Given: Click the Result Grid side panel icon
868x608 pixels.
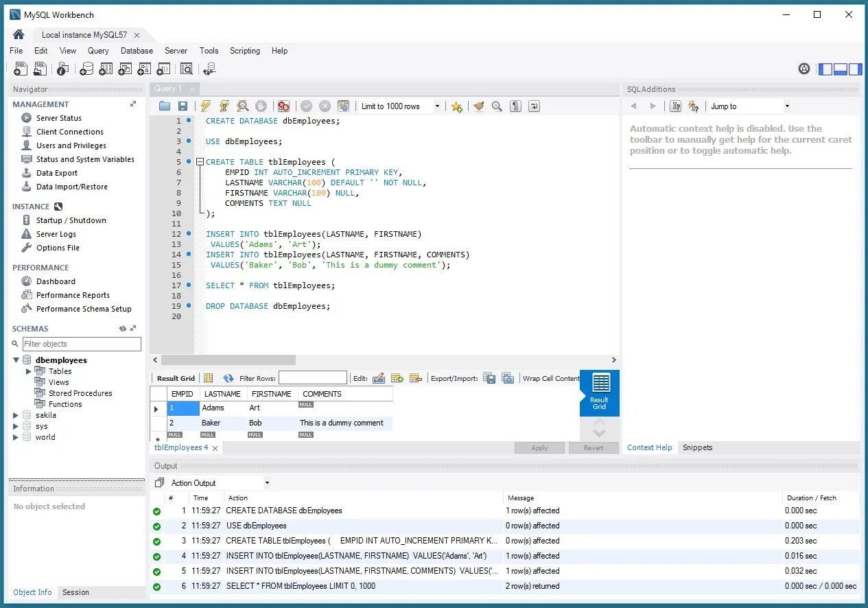Looking at the screenshot, I should tap(600, 393).
